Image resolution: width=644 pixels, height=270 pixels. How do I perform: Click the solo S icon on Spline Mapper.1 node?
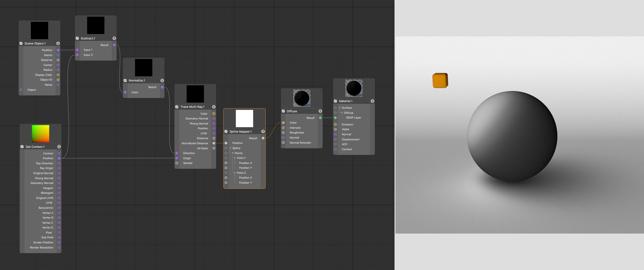tap(263, 131)
